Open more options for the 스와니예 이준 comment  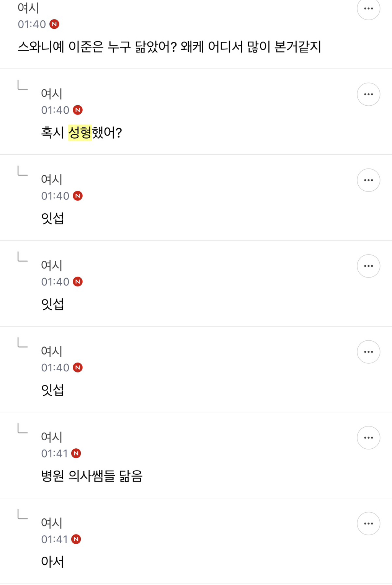(368, 8)
